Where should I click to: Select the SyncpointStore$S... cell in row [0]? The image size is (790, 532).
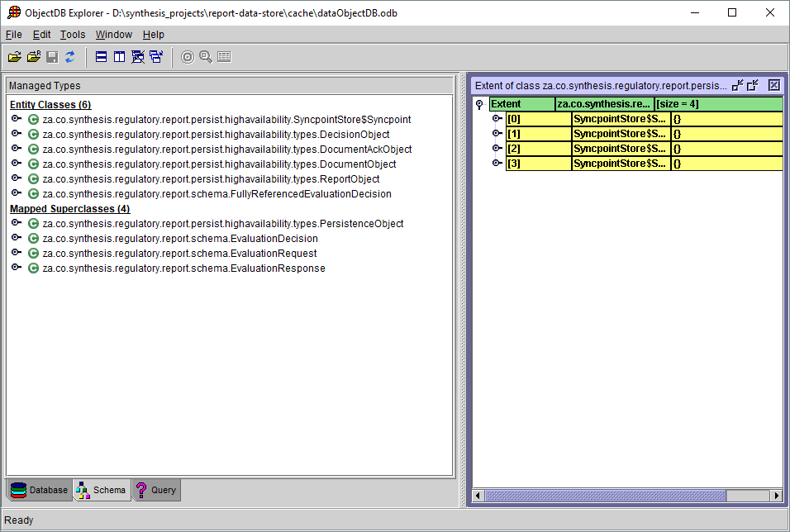pyautogui.click(x=621, y=119)
